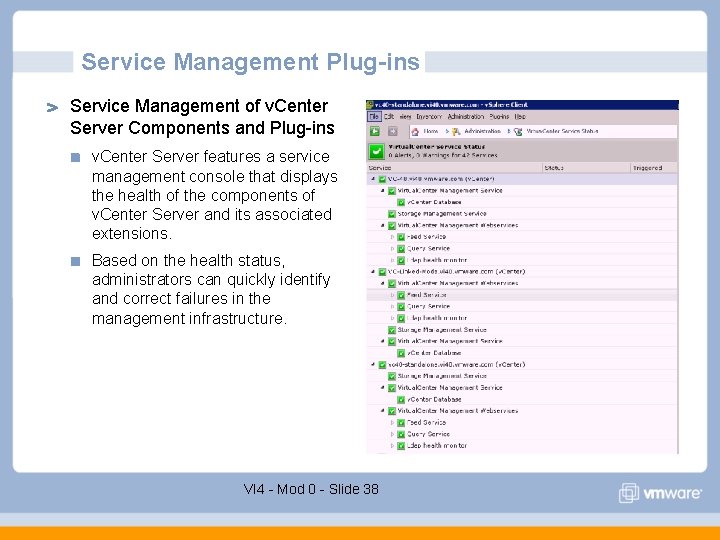This screenshot has width=720, height=540.
Task: Collapse the VC-Linked-Mode vCenter server node
Action: coord(373,272)
